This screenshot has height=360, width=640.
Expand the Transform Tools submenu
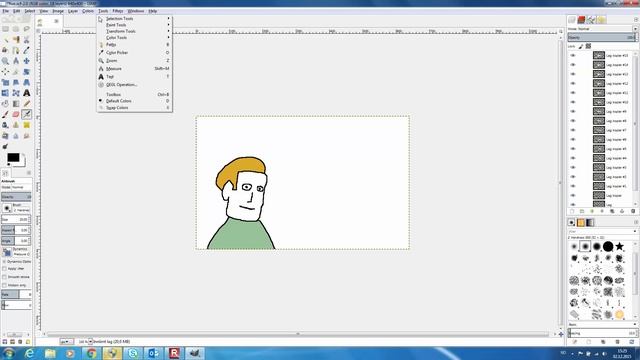135,31
